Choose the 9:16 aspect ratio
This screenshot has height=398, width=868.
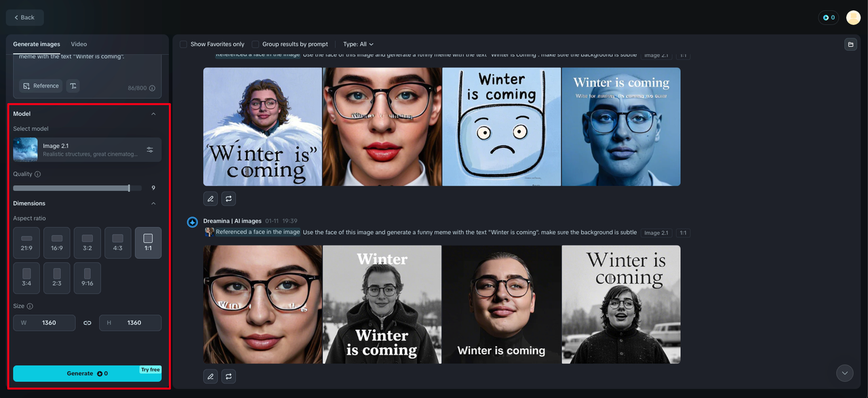pyautogui.click(x=87, y=278)
